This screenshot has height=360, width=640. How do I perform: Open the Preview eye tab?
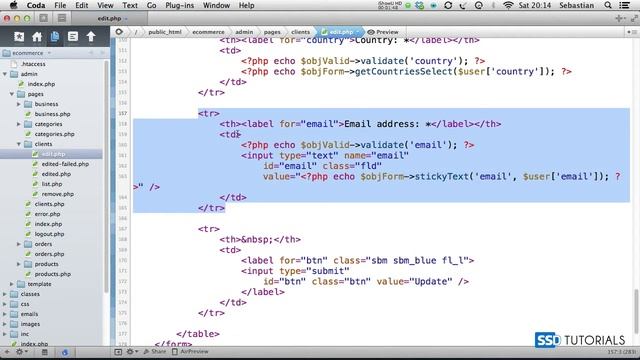click(x=383, y=32)
